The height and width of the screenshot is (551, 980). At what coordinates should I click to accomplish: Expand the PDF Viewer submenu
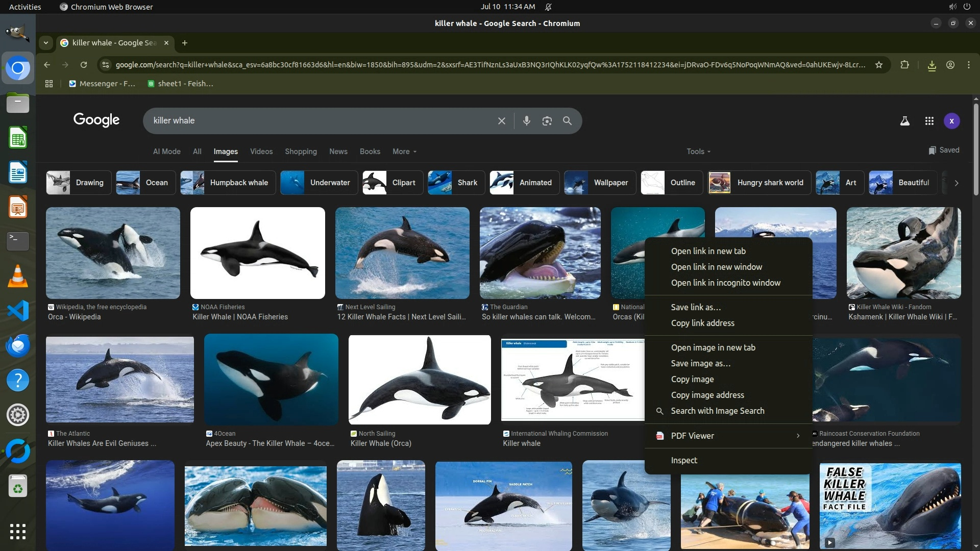click(728, 436)
